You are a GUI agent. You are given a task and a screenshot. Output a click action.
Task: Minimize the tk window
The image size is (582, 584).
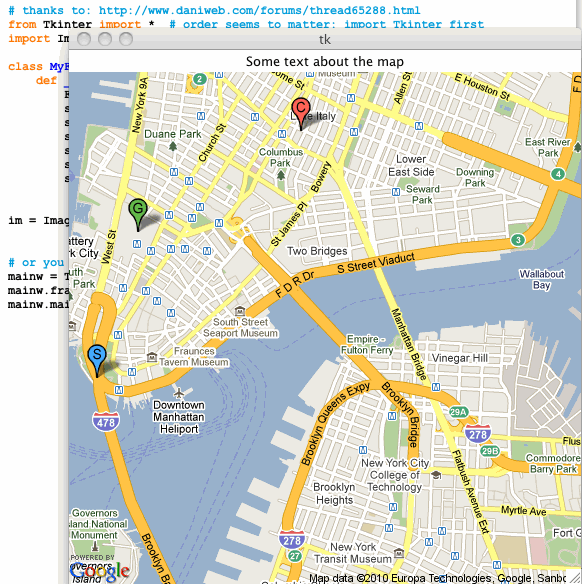click(105, 39)
